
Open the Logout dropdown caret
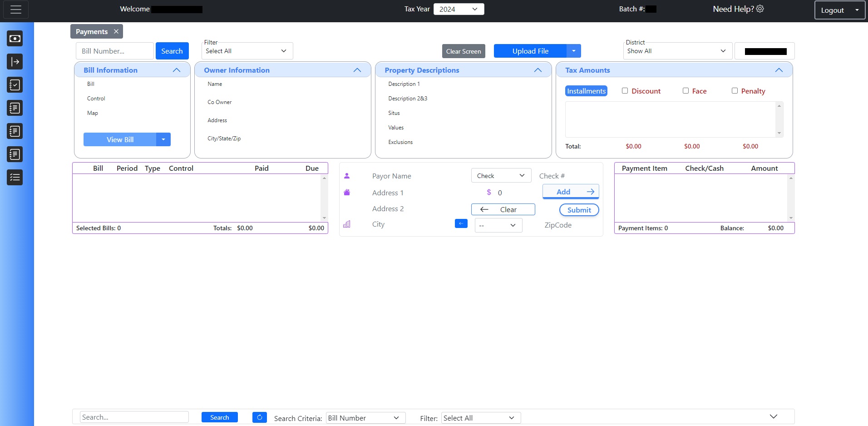(x=857, y=10)
